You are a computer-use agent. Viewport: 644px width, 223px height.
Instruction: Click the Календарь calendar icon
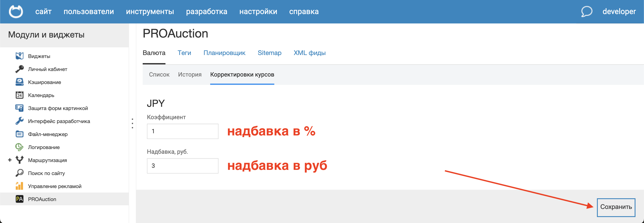(x=20, y=95)
